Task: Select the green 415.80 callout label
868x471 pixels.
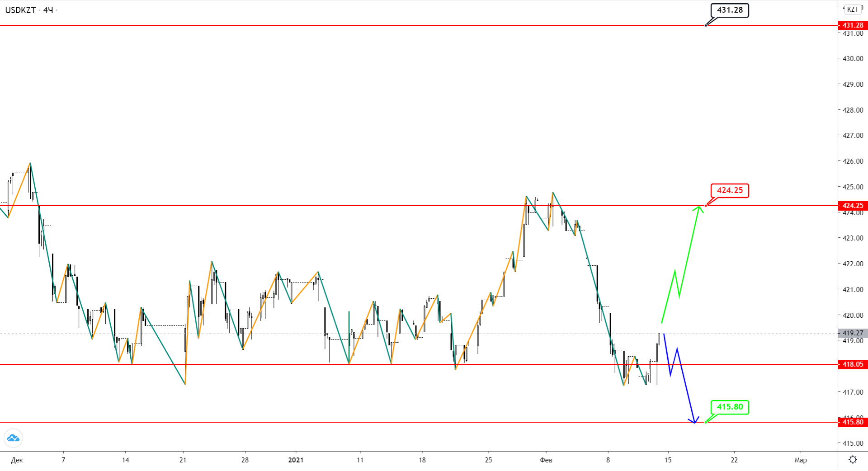Action: (730, 407)
